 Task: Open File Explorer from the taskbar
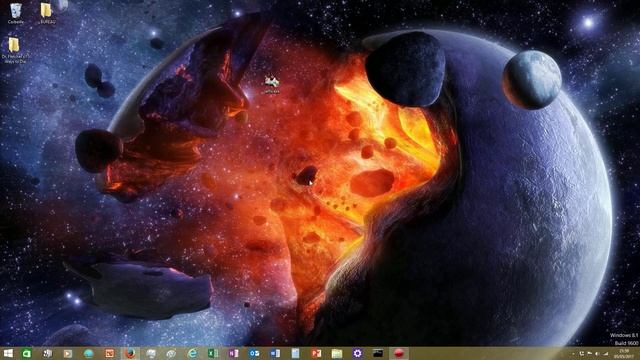337,353
